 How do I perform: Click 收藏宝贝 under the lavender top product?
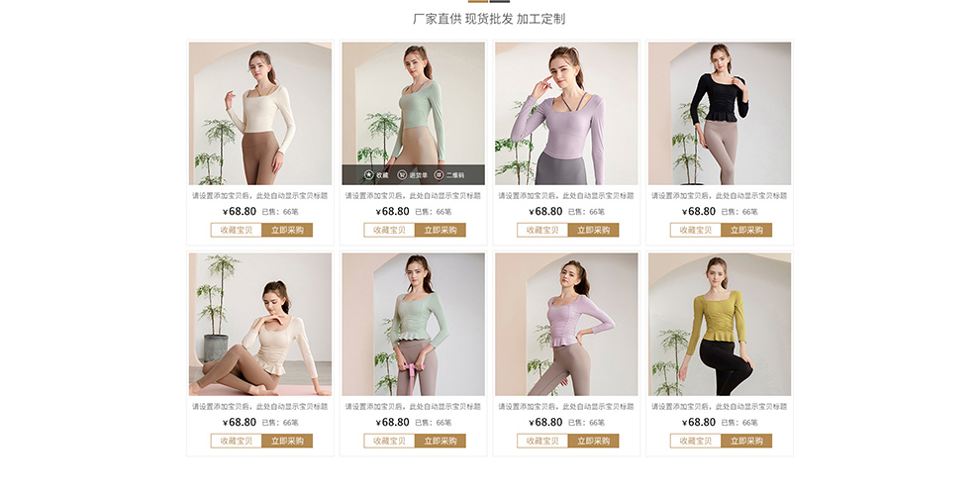542,230
